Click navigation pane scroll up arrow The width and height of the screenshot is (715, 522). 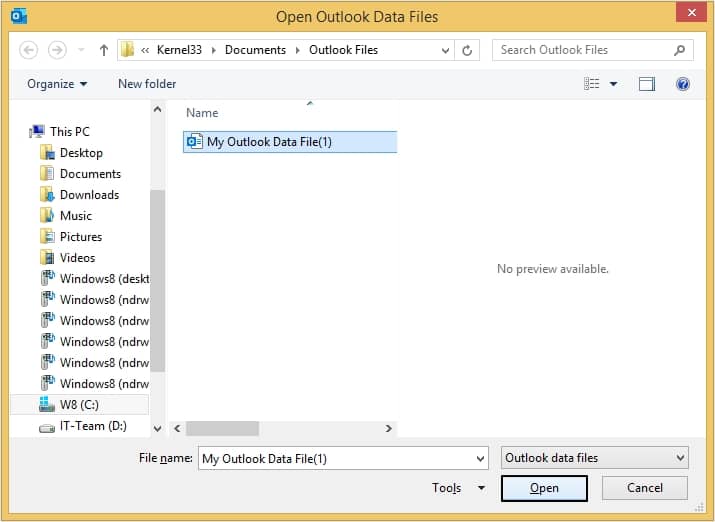click(x=157, y=109)
